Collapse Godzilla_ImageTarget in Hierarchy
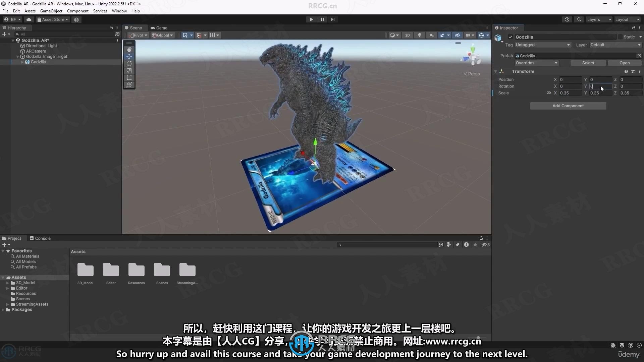The width and height of the screenshot is (644, 362). coord(17,57)
